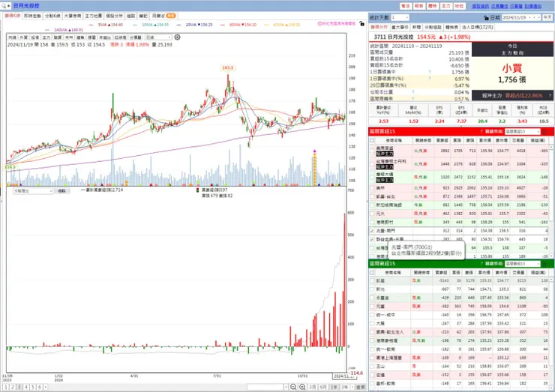
Task: Click the 行事曆 link in top bar
Action: pos(516,6)
